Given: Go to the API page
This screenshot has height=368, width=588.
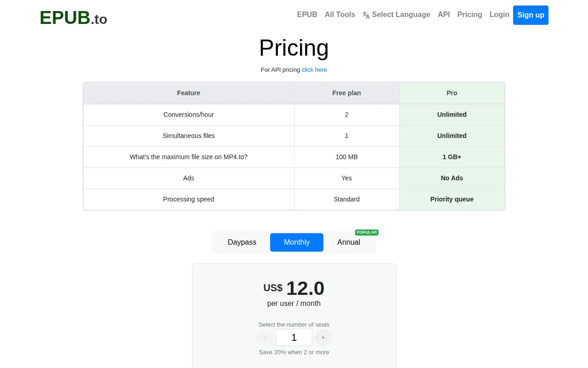Looking at the screenshot, I should 444,15.
